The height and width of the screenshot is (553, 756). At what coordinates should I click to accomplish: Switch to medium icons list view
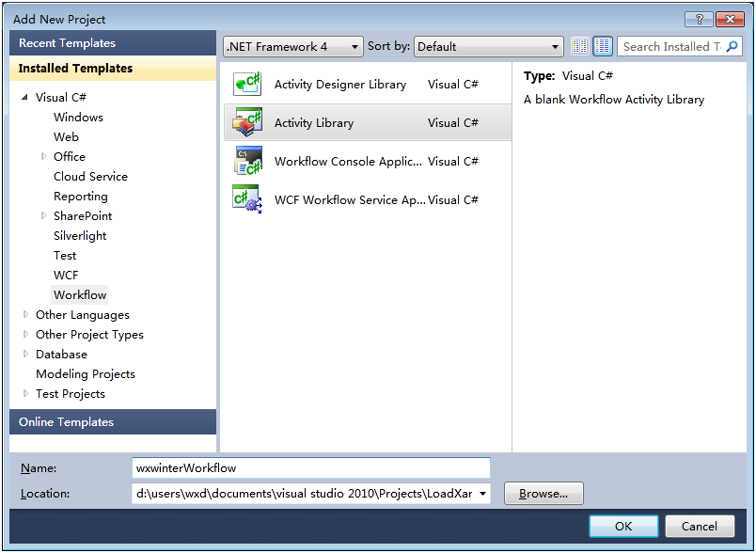pyautogui.click(x=603, y=46)
